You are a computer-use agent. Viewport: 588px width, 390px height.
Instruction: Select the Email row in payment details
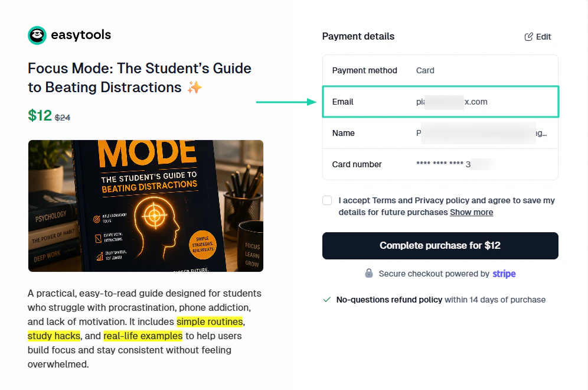(x=440, y=102)
